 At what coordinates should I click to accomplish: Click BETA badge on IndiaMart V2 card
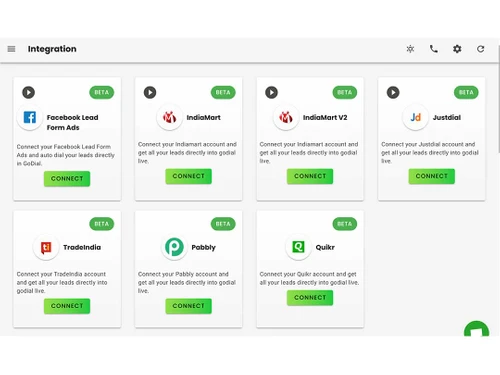pos(345,92)
